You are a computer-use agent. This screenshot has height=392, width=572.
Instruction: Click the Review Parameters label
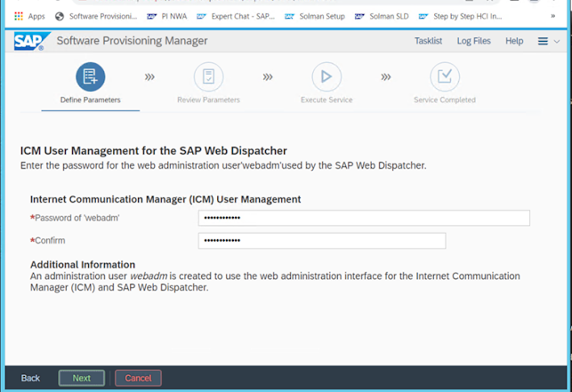point(209,100)
